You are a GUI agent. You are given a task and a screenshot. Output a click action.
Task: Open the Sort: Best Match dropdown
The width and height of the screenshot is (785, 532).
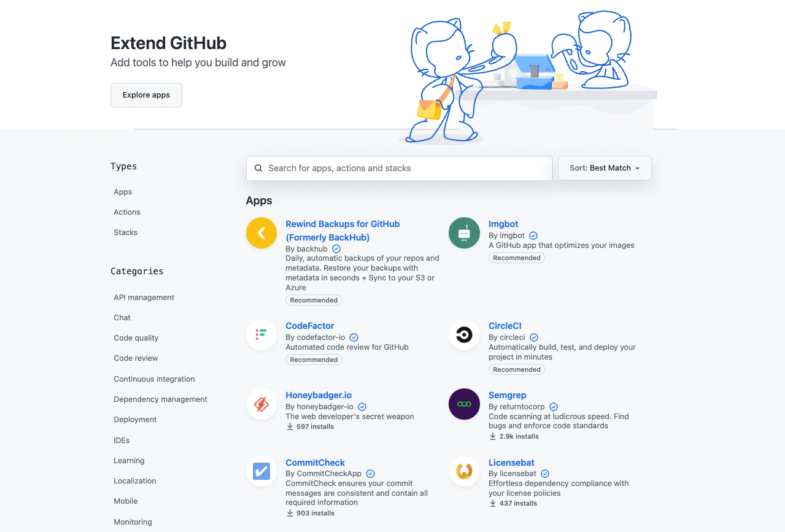604,168
